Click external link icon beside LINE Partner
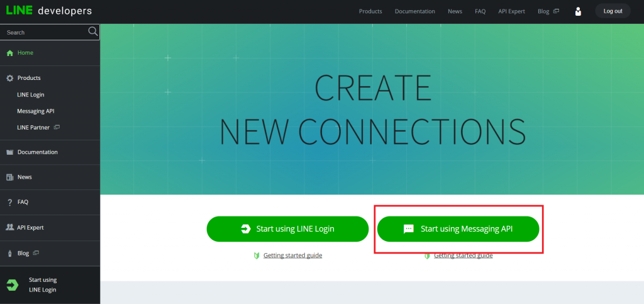The height and width of the screenshot is (304, 644). pos(57,127)
